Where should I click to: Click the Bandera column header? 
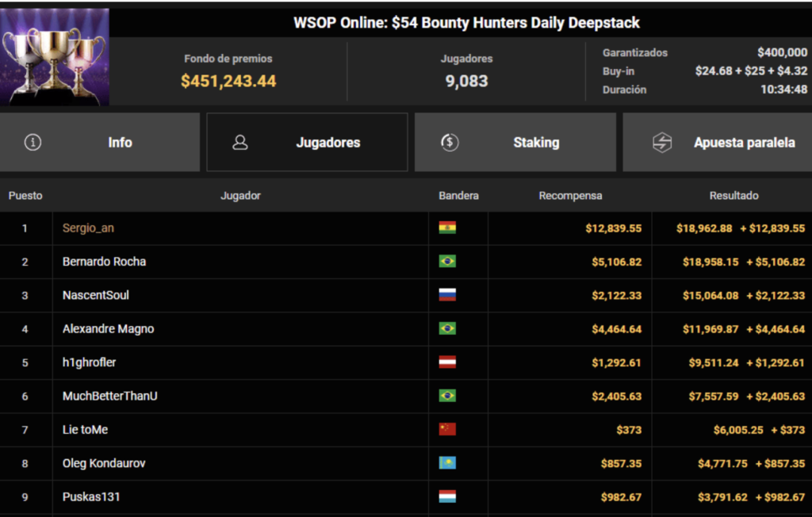[458, 195]
